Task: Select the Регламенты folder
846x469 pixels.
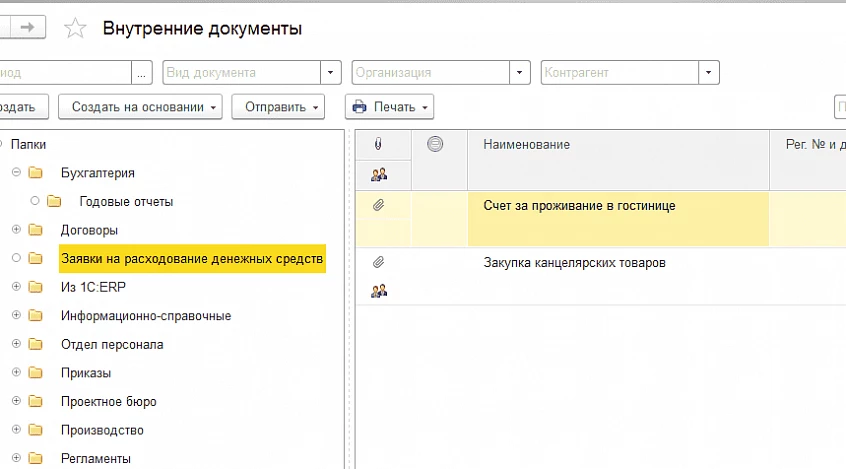Action: 95,459
